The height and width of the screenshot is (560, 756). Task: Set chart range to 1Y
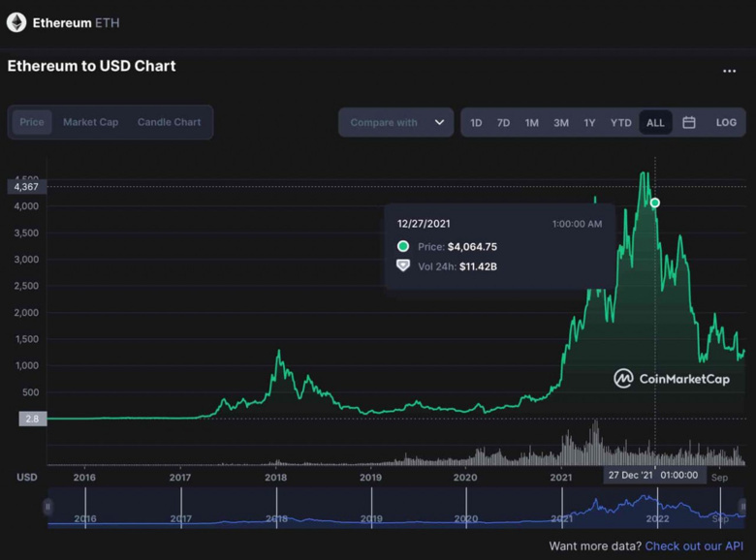[589, 123]
